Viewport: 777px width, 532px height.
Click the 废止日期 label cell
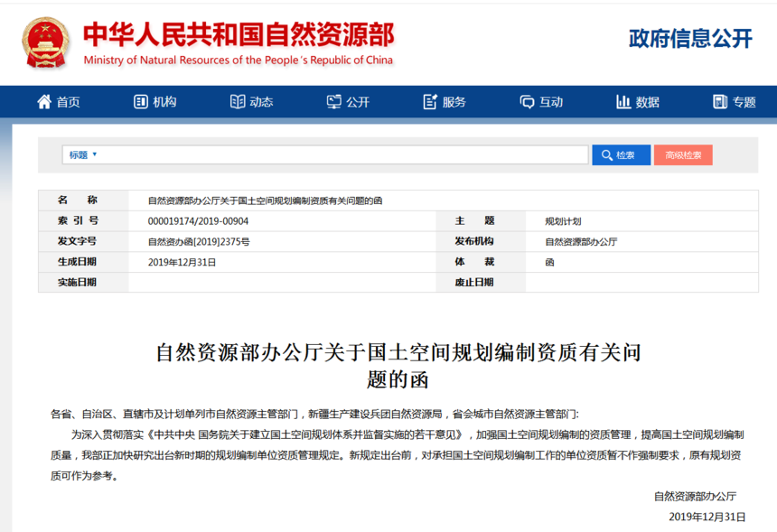point(481,283)
